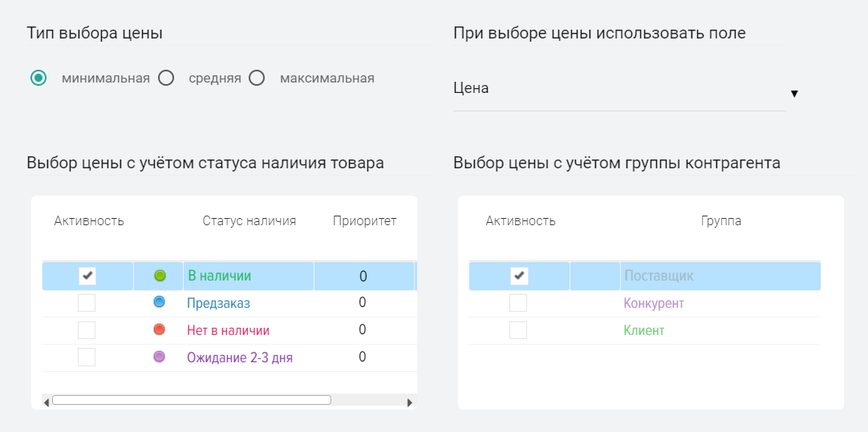The height and width of the screenshot is (432, 868).
Task: Select the 'минимальная' price radio button
Action: point(38,79)
